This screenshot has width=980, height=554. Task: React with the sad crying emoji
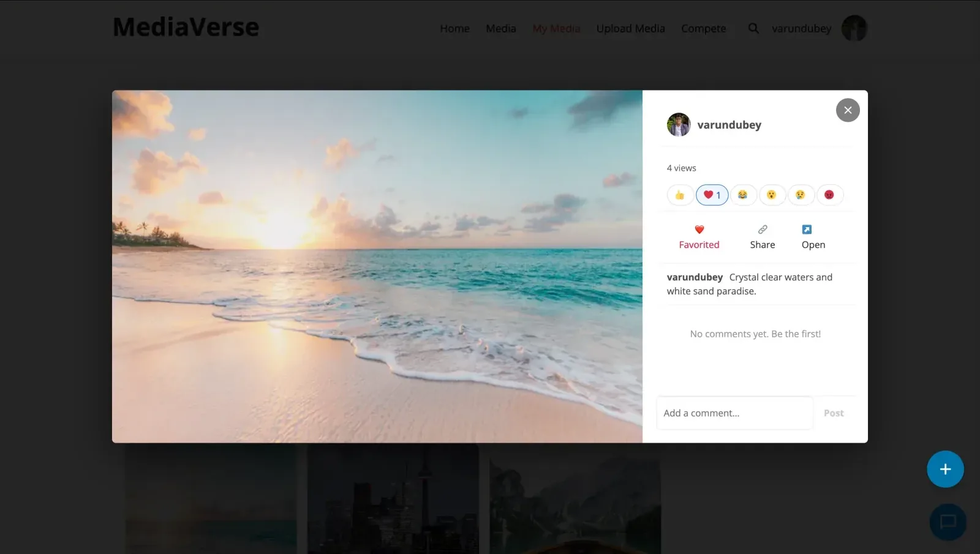point(801,195)
